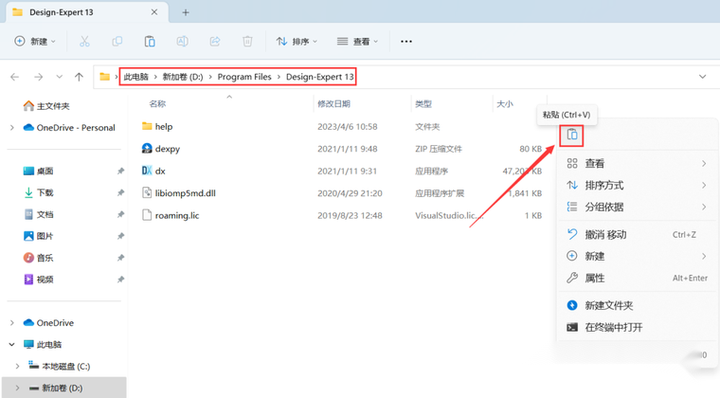Click the Paste clipboard icon in toolbar

pos(150,41)
